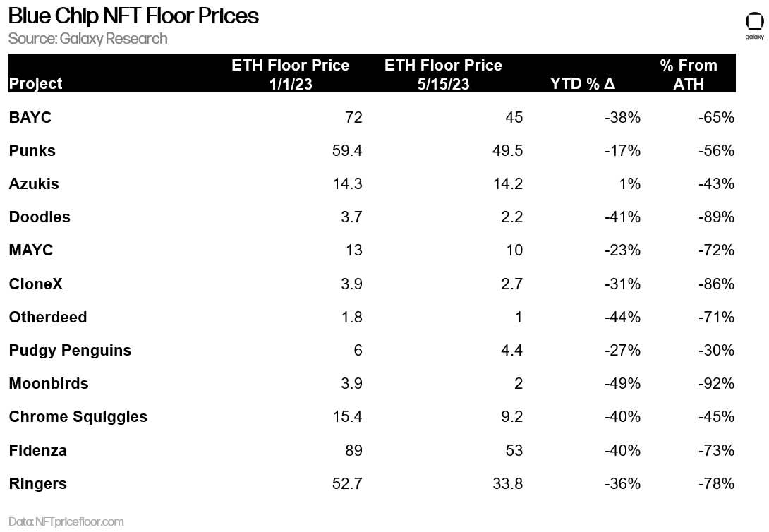
Task: Click the Project column header
Action: coord(35,83)
